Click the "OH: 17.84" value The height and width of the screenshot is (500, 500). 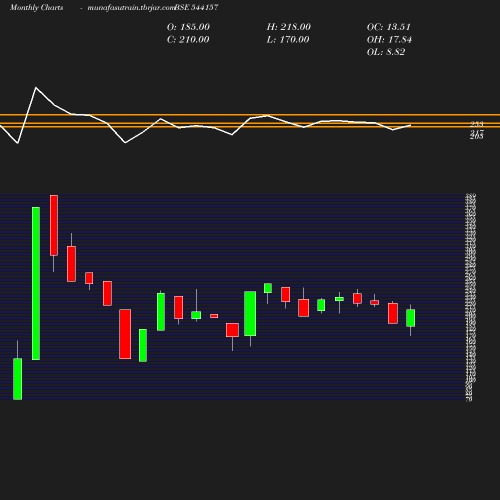click(x=389, y=40)
